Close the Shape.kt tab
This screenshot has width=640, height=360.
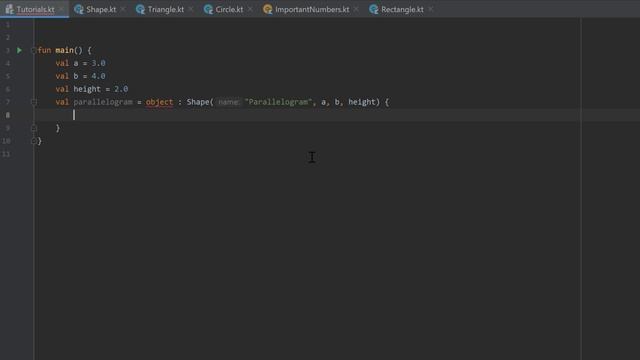pyautogui.click(x=123, y=9)
